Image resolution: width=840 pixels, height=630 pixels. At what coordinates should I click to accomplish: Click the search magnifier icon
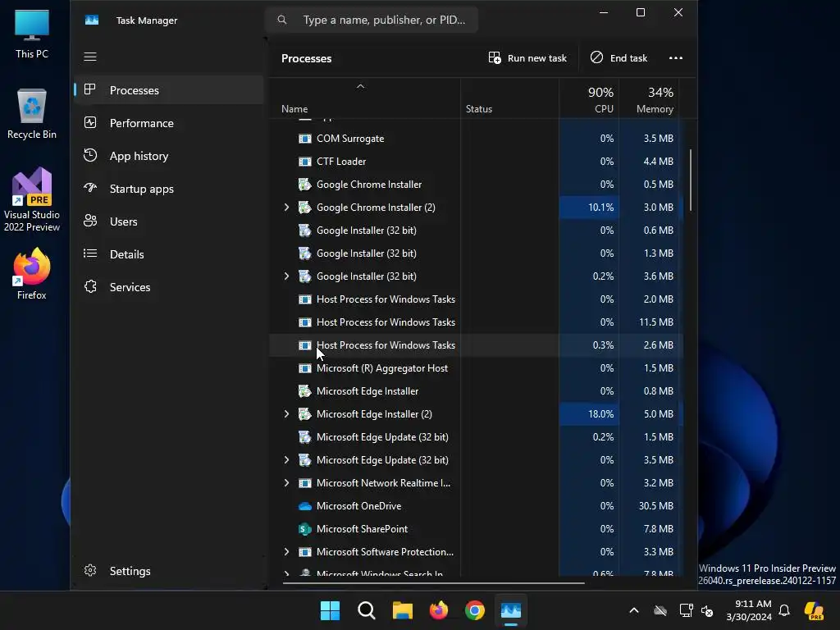tap(282, 20)
